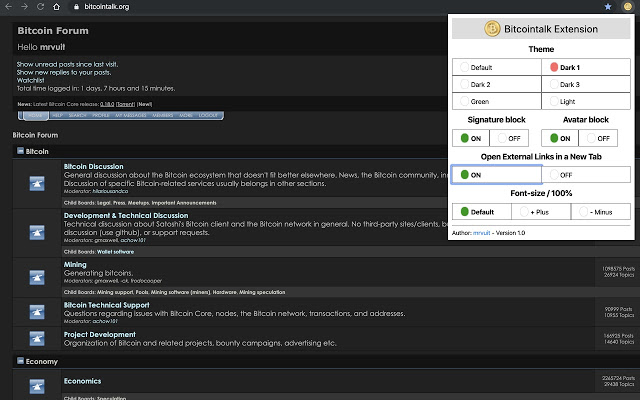Click the Mining board icon
Image resolution: width=640 pixels, height=400 pixels.
(x=37, y=278)
